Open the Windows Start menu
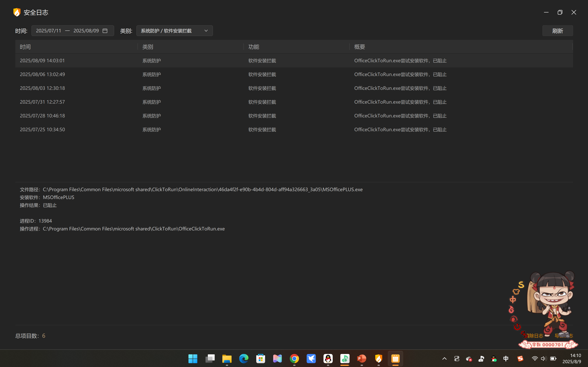This screenshot has height=367, width=588. pyautogui.click(x=193, y=359)
